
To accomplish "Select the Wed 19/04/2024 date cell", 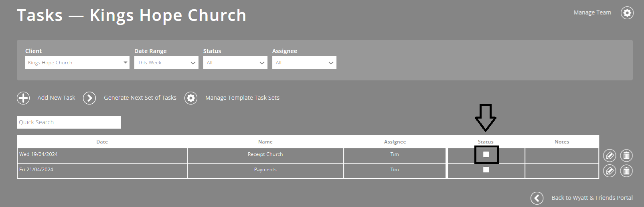I will pyautogui.click(x=102, y=156).
